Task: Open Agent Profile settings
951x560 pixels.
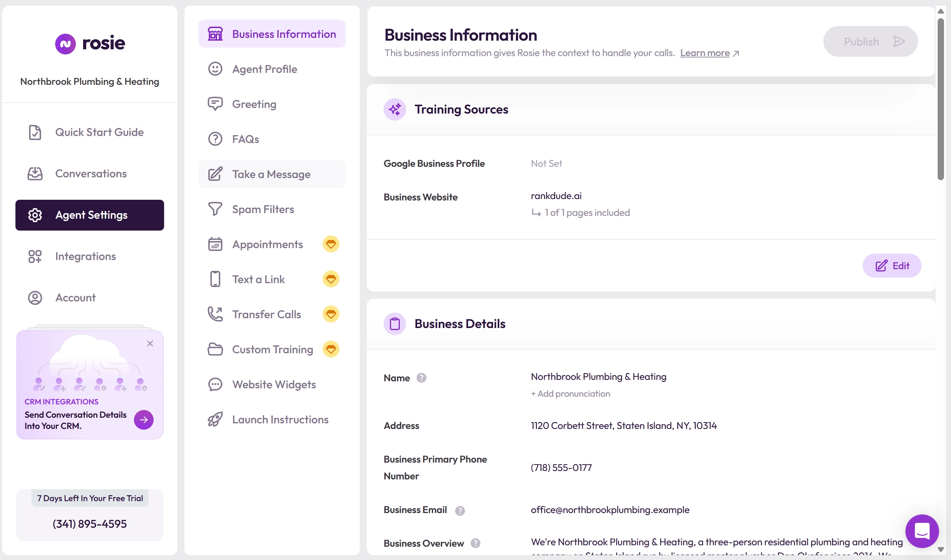Action: point(272,69)
